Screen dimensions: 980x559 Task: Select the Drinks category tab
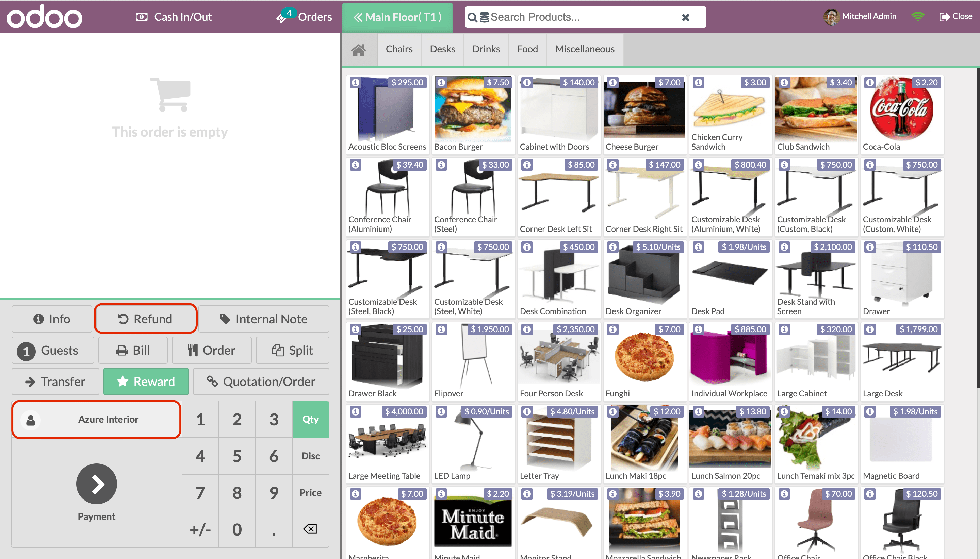[486, 49]
